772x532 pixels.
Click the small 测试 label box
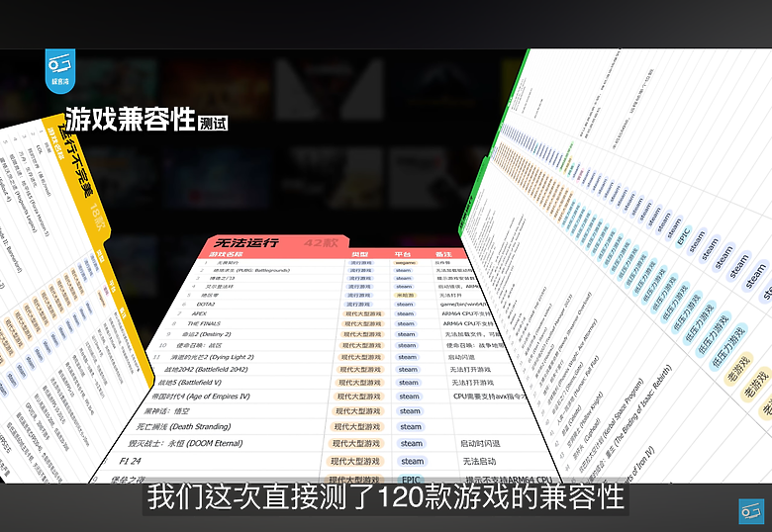pos(213,124)
